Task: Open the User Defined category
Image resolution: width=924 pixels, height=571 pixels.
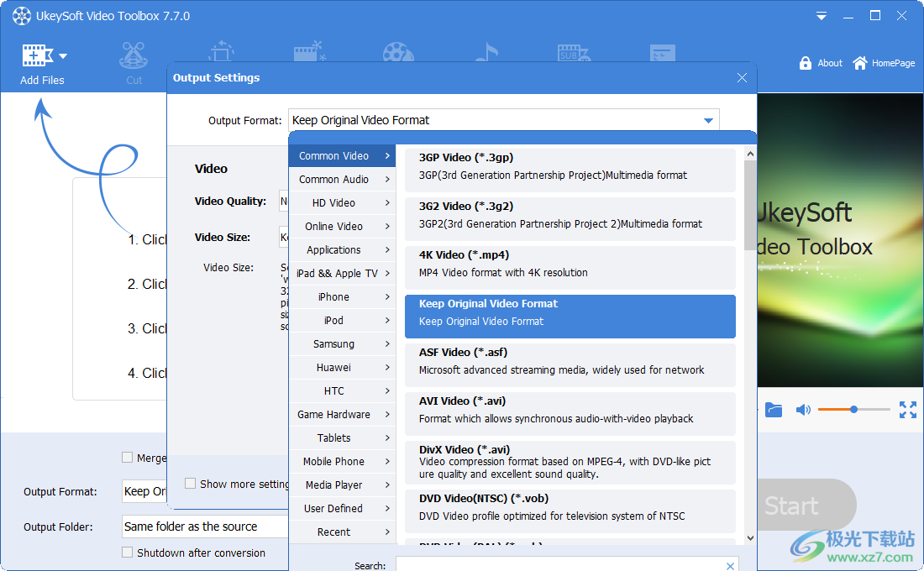Action: (343, 509)
